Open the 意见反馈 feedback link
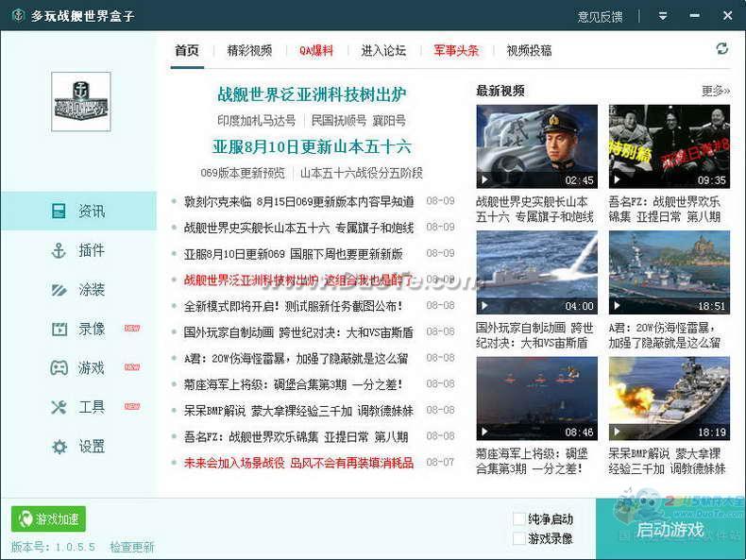Viewport: 746px width, 560px height. tap(600, 17)
